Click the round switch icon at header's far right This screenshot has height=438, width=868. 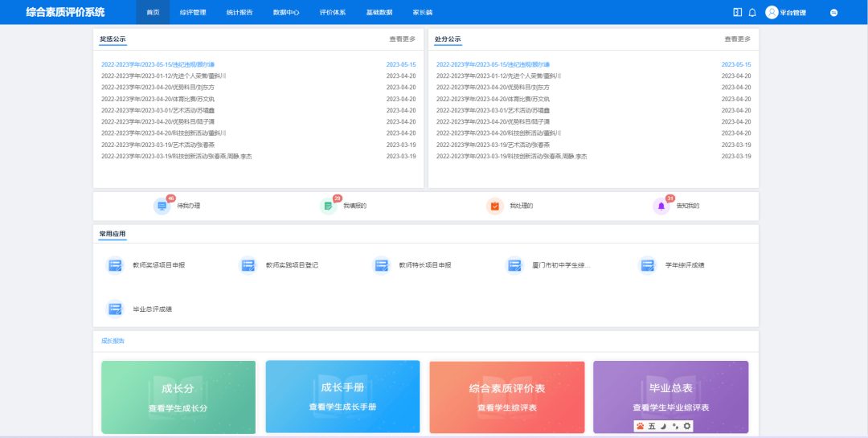tap(834, 12)
